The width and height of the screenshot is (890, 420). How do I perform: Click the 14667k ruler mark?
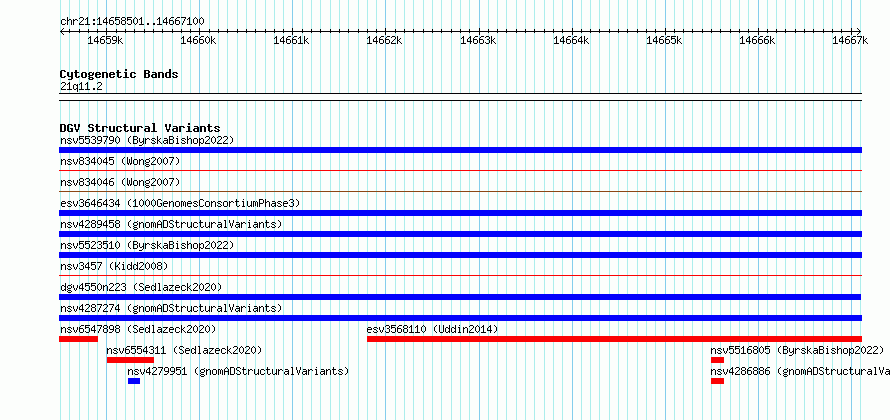pyautogui.click(x=851, y=40)
